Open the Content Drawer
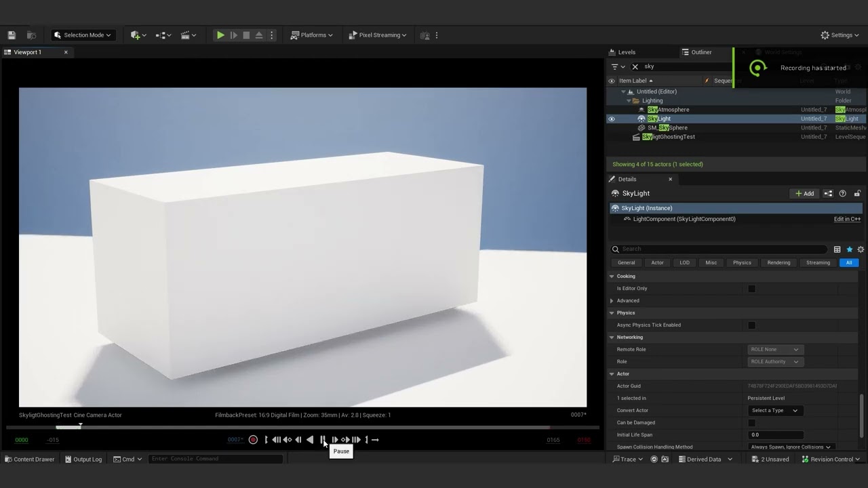868x488 pixels. (30, 460)
